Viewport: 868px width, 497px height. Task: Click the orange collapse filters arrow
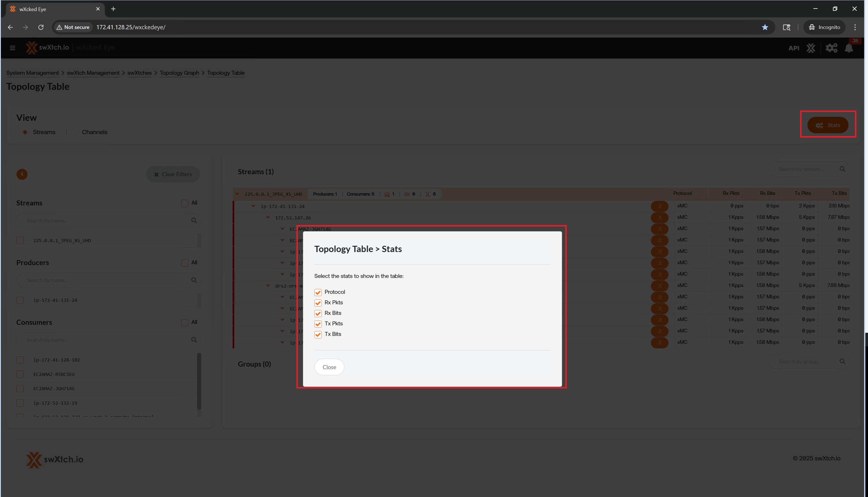coord(22,174)
